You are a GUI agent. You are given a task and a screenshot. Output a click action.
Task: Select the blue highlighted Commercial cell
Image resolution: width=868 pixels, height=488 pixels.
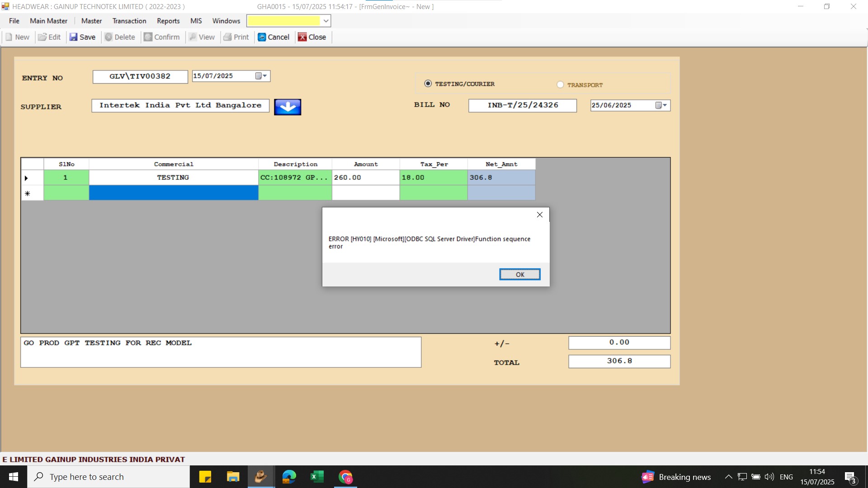coord(174,193)
